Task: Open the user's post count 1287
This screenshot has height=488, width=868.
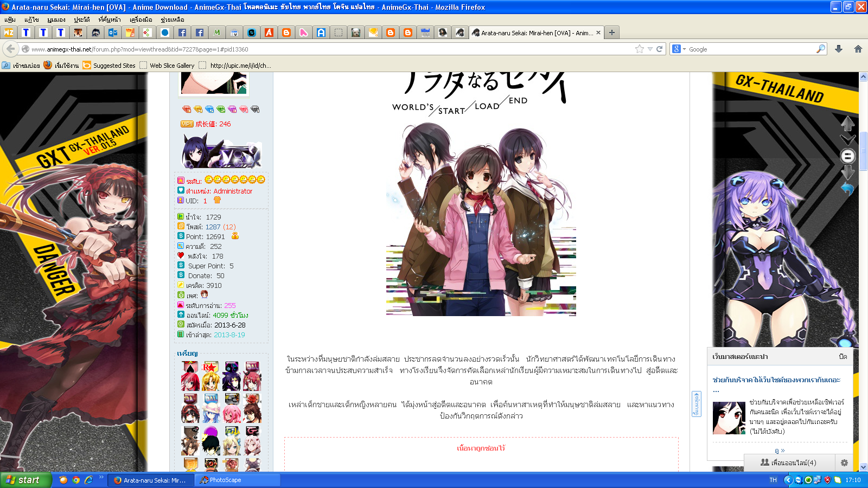Action: 213,227
